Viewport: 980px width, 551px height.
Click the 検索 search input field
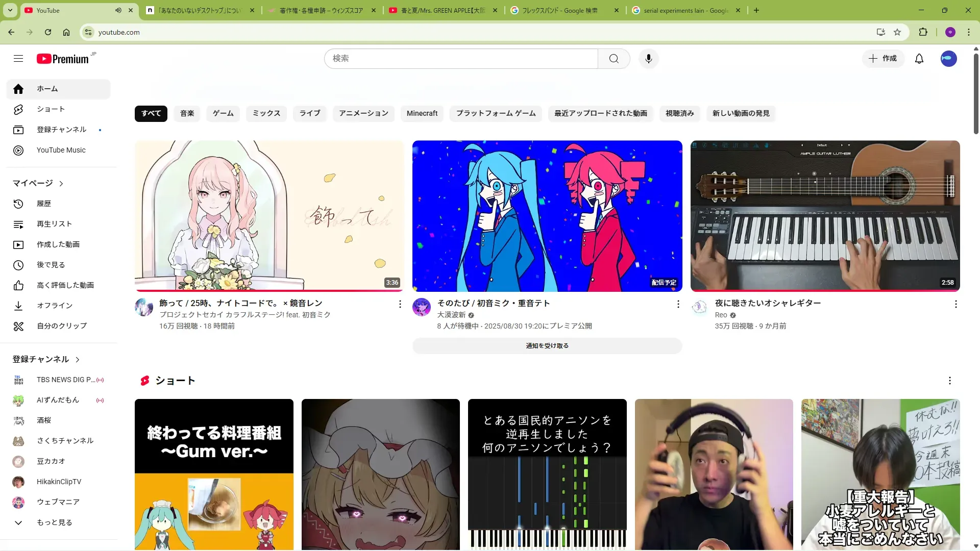tap(459, 59)
